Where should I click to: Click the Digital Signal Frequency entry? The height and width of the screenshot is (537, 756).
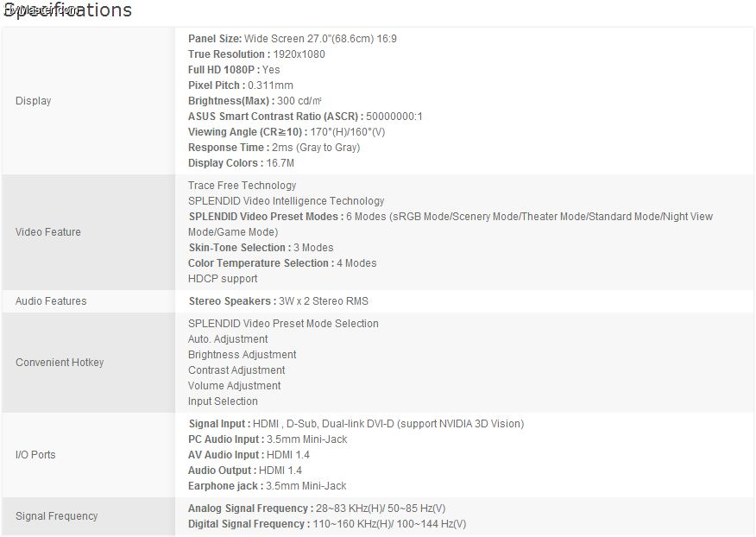point(327,524)
